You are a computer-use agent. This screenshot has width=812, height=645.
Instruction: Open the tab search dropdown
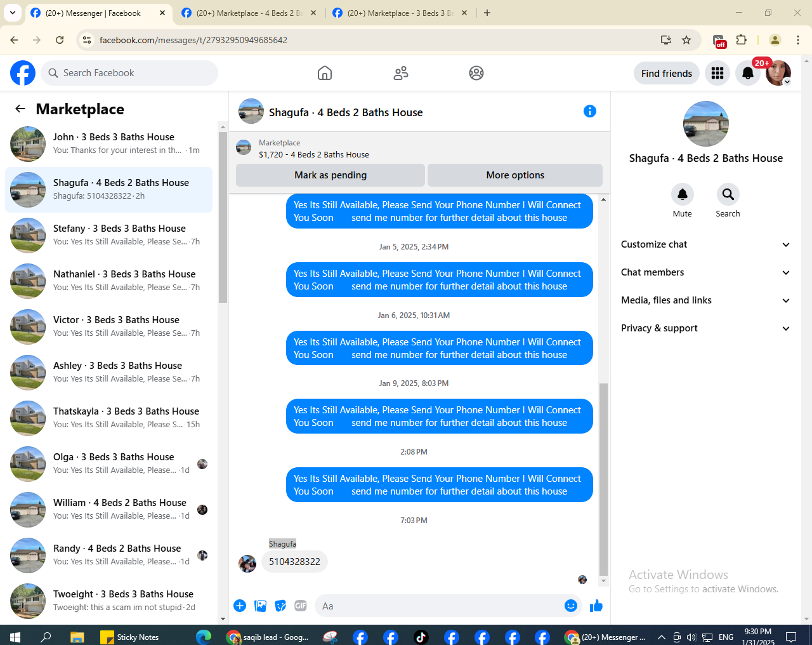13,13
